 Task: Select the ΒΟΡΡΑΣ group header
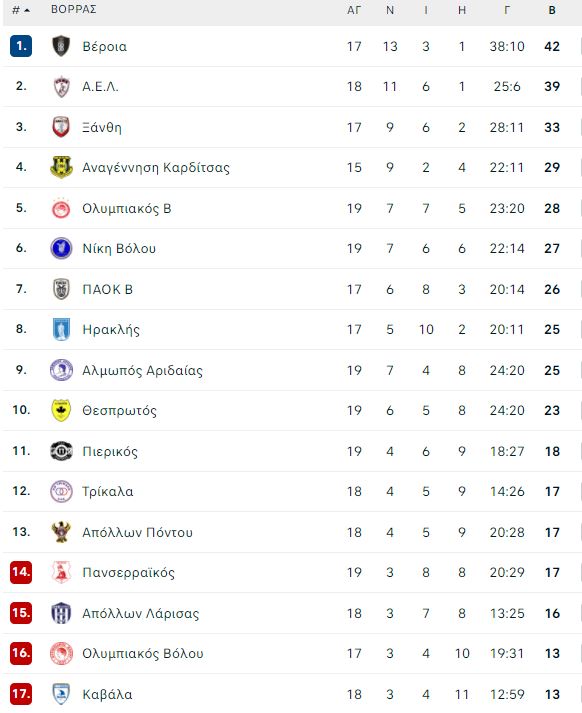click(74, 10)
